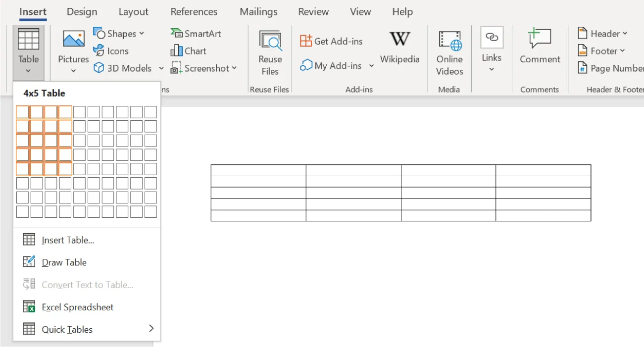The width and height of the screenshot is (644, 347).
Task: Switch to the Design tab
Action: click(82, 11)
